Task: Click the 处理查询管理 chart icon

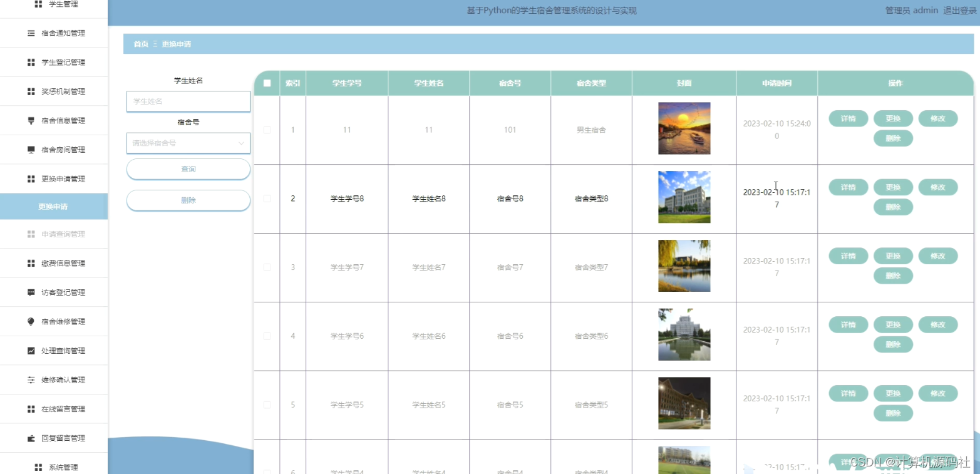Action: click(31, 351)
